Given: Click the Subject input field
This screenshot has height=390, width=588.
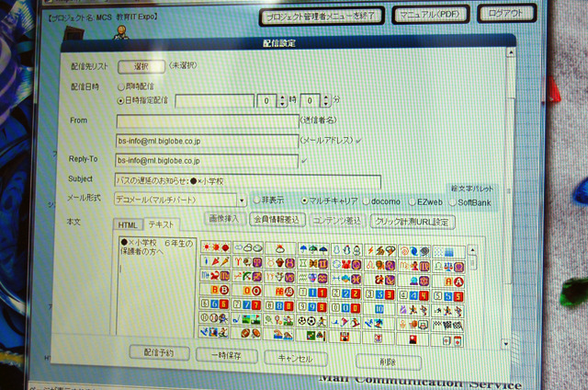Looking at the screenshot, I should coord(248,180).
